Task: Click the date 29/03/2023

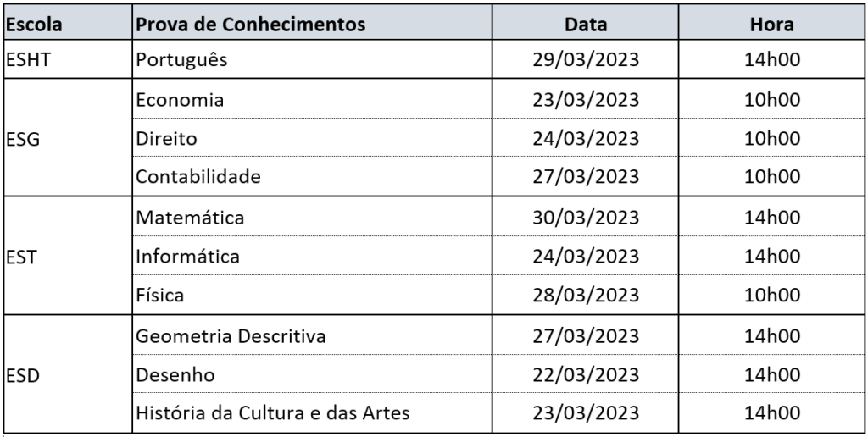Action: pyautogui.click(x=585, y=59)
